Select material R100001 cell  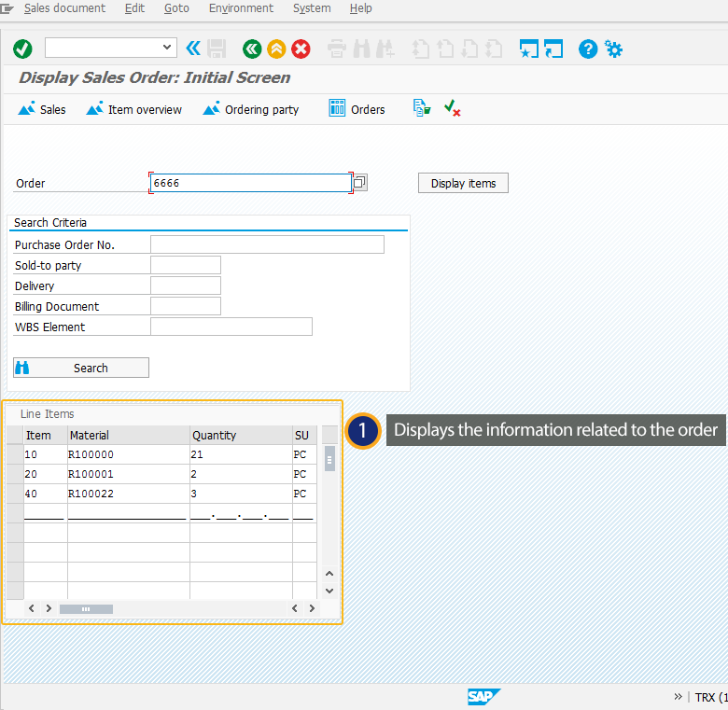point(129,474)
